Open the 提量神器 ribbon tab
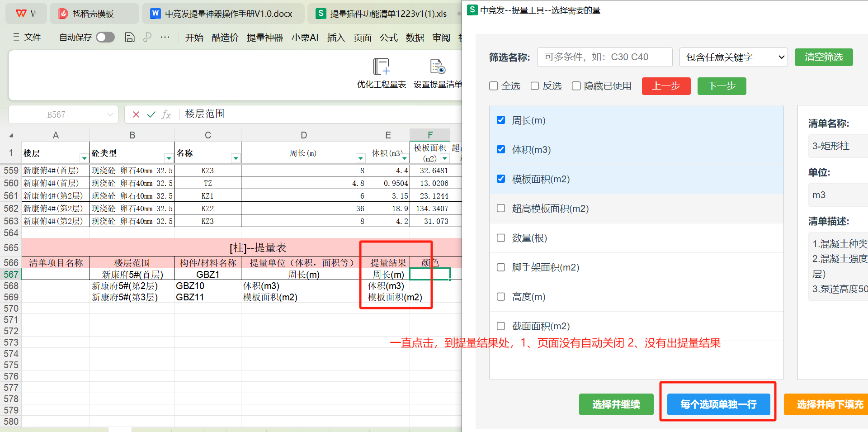The image size is (868, 432). tap(264, 38)
